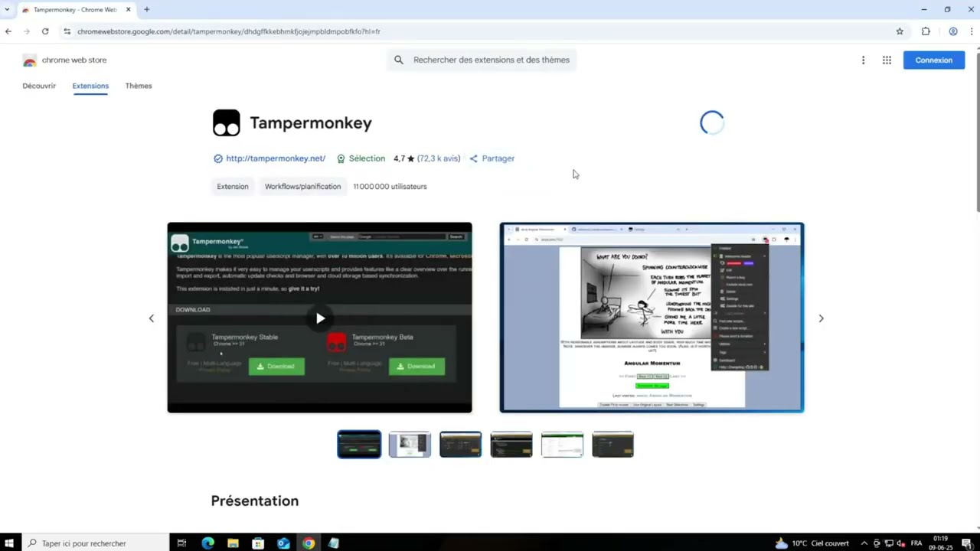Click the Chrome taskbar icon
This screenshot has width=980, height=551.
click(309, 543)
